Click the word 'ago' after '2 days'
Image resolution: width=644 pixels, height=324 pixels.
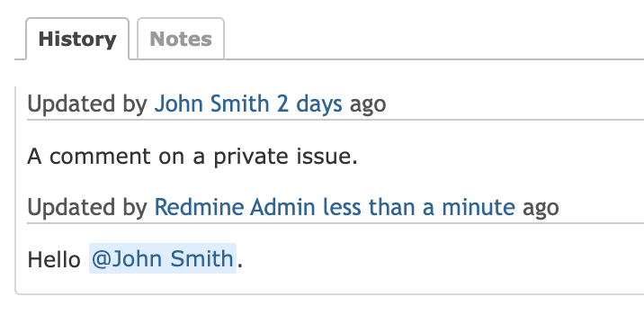coord(368,104)
